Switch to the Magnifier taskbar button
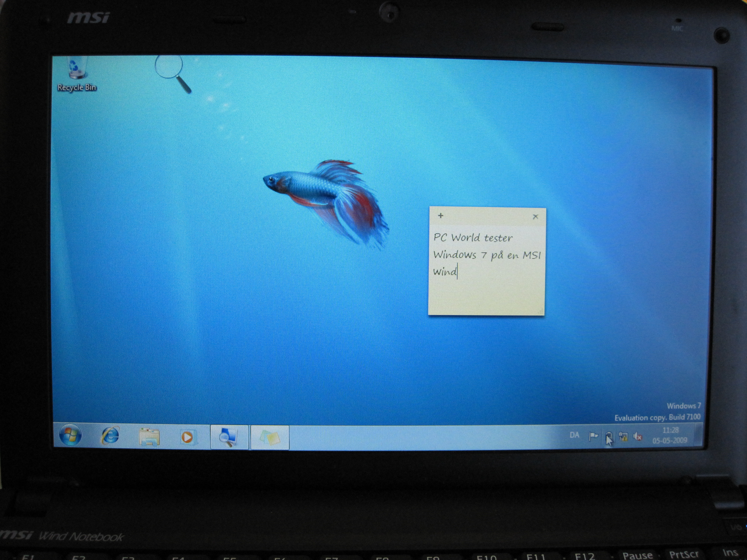The width and height of the screenshot is (747, 560). point(229,438)
